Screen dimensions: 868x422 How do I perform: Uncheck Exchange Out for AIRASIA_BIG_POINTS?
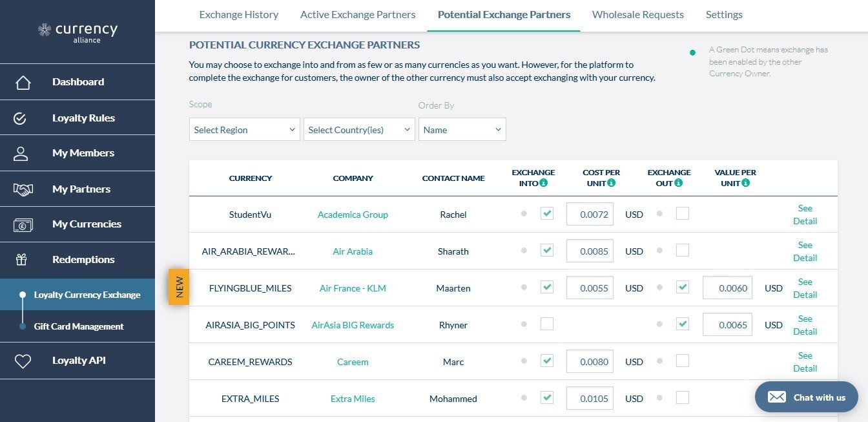tap(683, 324)
